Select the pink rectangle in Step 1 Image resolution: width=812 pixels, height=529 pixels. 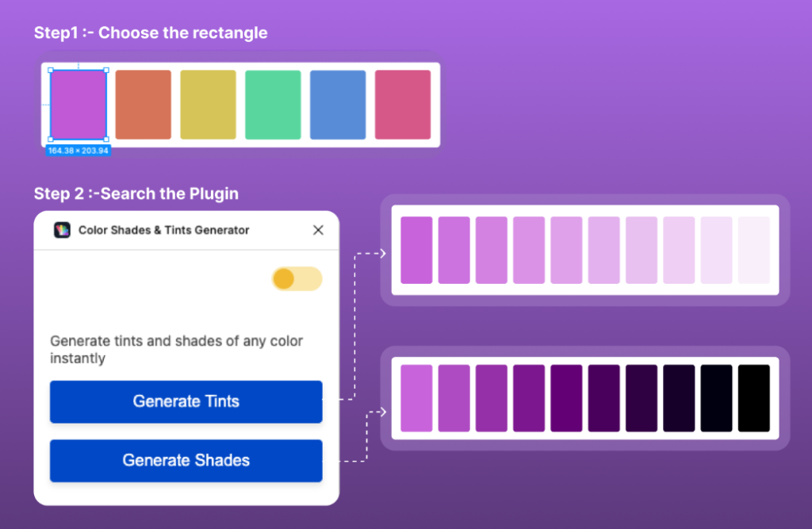[x=403, y=105]
